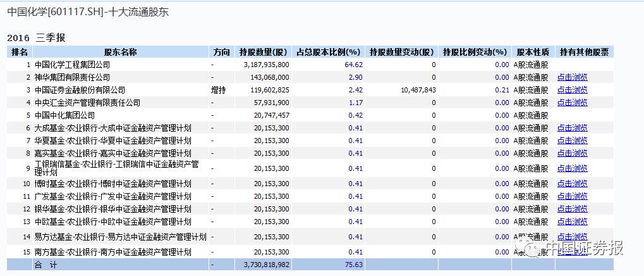Click the 2.42 percentage cell
Viewport: 644px width, 276px height.
356,90
